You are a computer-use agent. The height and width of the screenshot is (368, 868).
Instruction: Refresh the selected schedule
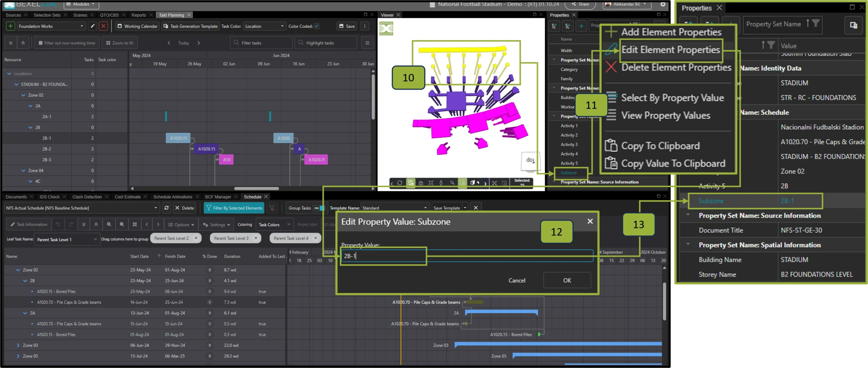166,208
